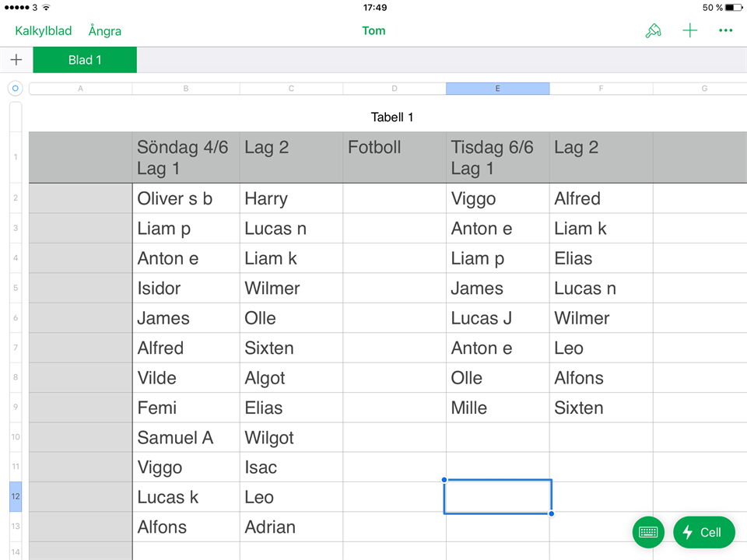Tap the Wi-Fi status icon
747x560 pixels.
click(46, 8)
